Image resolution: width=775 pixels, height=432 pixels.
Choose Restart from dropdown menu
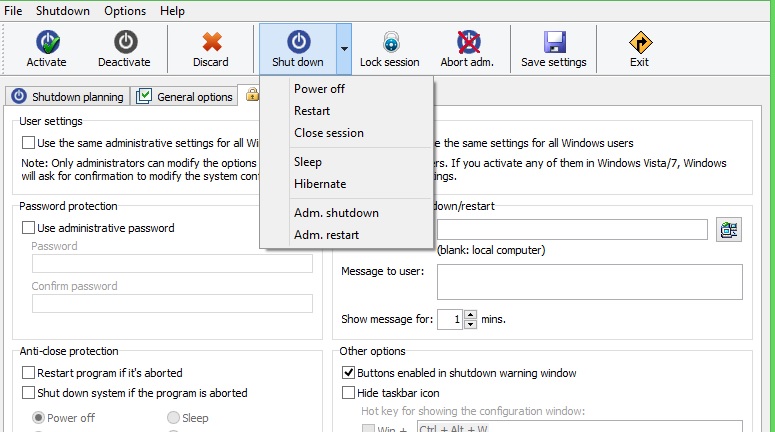pyautogui.click(x=346, y=111)
